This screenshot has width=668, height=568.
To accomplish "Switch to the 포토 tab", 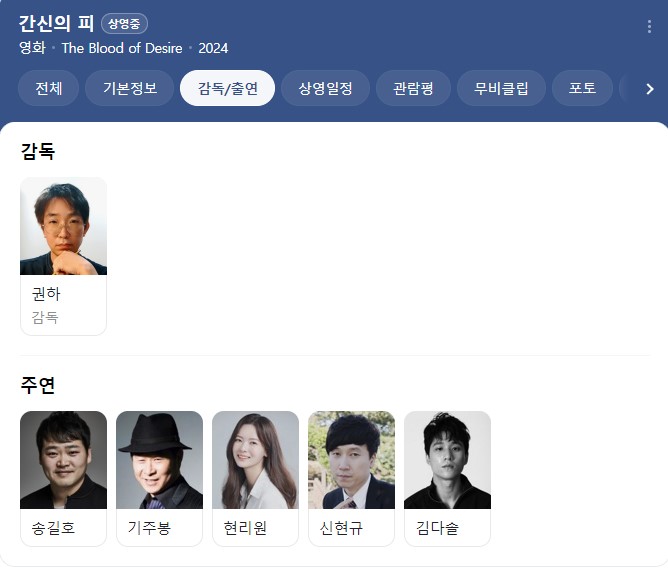I will click(x=582, y=88).
